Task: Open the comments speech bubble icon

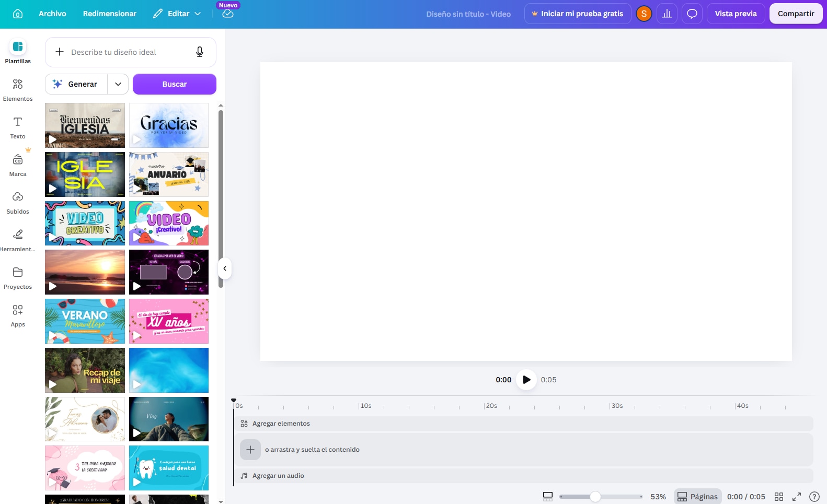Action: click(x=692, y=14)
